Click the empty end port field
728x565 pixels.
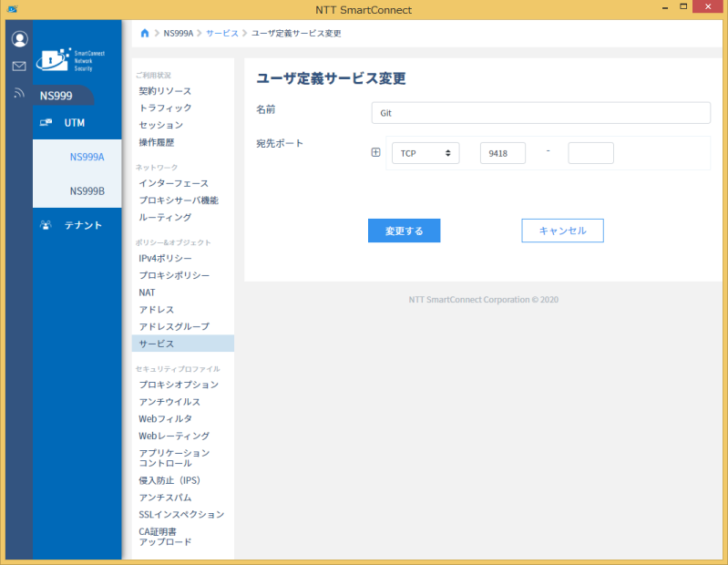[x=590, y=153]
